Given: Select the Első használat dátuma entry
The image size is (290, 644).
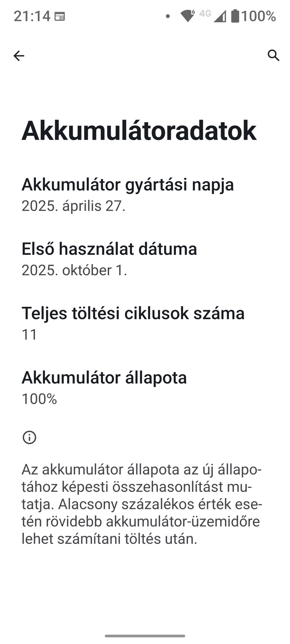Looking at the screenshot, I should (x=109, y=249).
